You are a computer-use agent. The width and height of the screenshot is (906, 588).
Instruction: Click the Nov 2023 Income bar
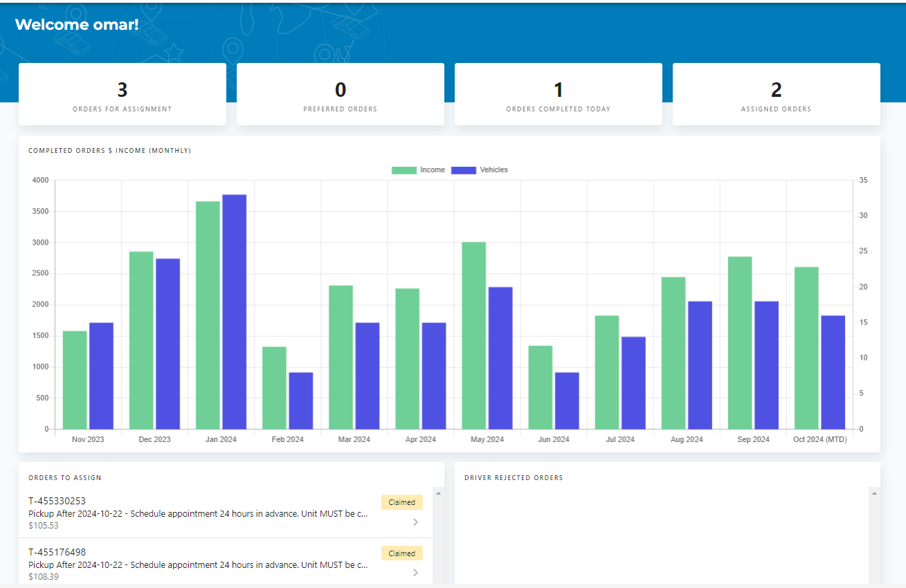75,380
